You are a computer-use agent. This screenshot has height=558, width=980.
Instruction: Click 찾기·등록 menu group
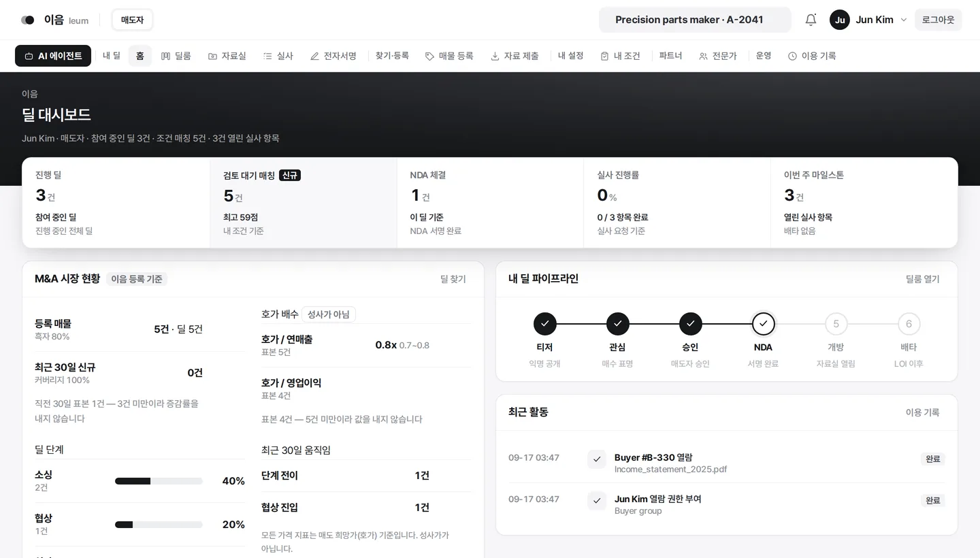[392, 56]
